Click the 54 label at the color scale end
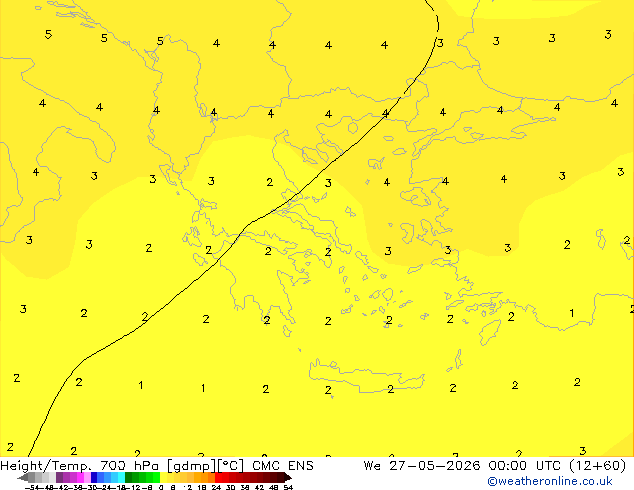Image resolution: width=634 pixels, height=490 pixels. click(288, 488)
